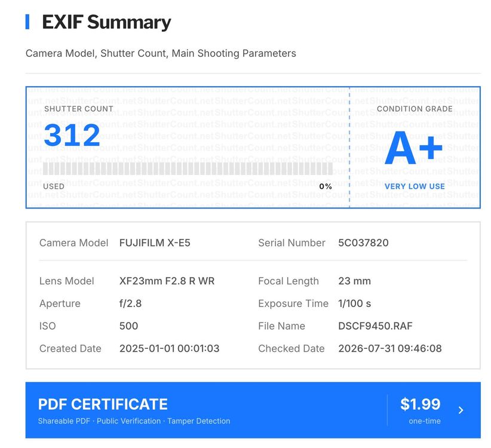Select the VERY LOW USE label
The width and height of the screenshot is (491, 448).
[415, 186]
